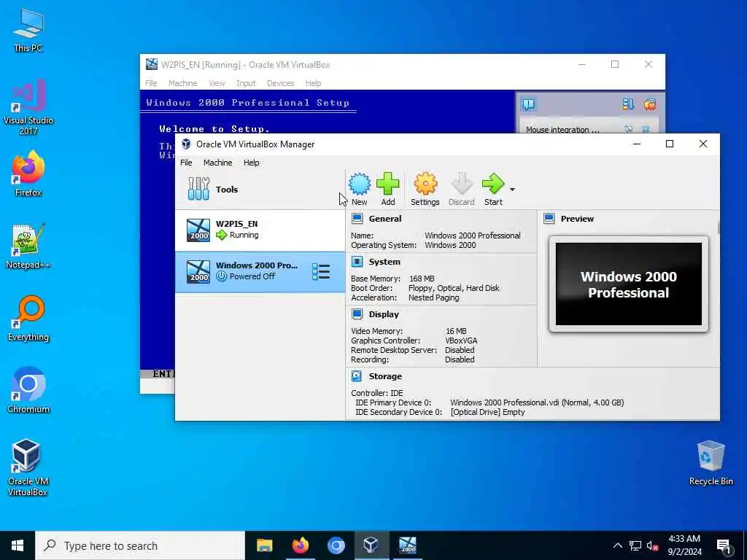Open the Windows notification center icon
747x560 pixels.
point(724,546)
